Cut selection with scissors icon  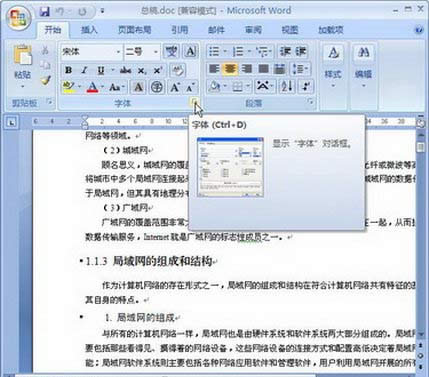coord(45,50)
